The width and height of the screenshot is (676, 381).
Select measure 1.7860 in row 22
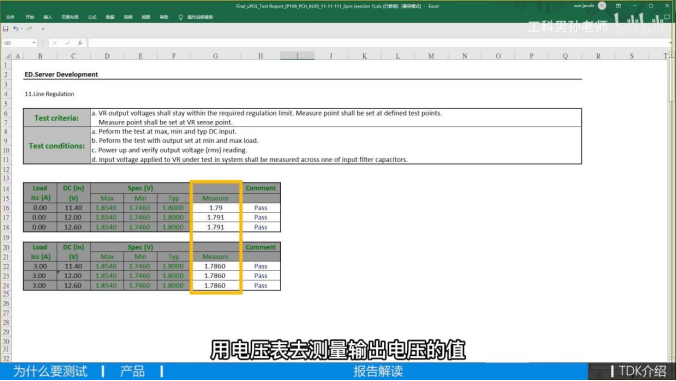(215, 266)
